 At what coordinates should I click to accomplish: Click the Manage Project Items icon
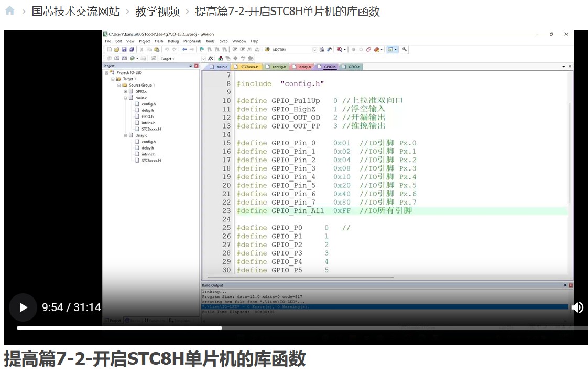(x=221, y=59)
